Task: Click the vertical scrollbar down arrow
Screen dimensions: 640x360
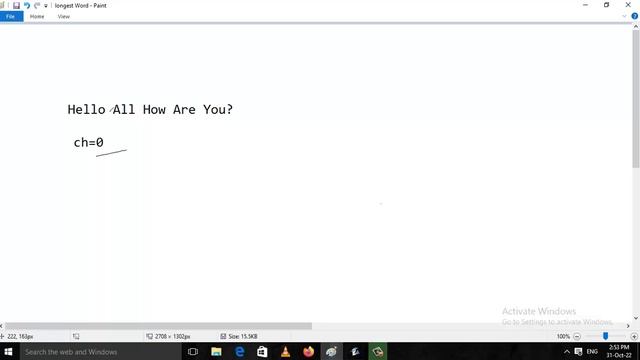Action: pos(636,318)
